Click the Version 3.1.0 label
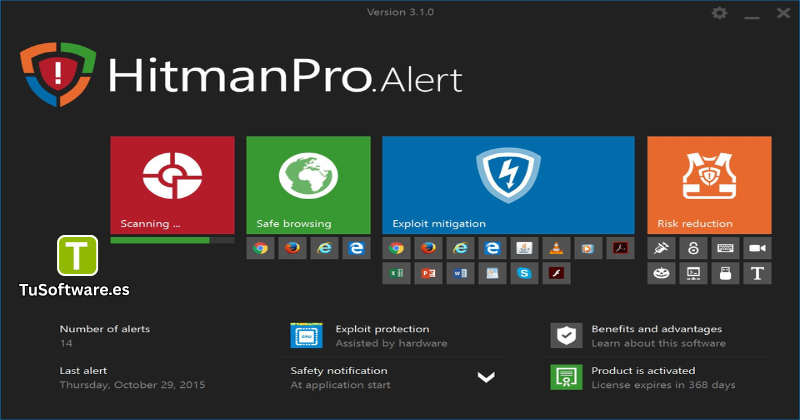This screenshot has width=800, height=420. pyautogui.click(x=401, y=12)
